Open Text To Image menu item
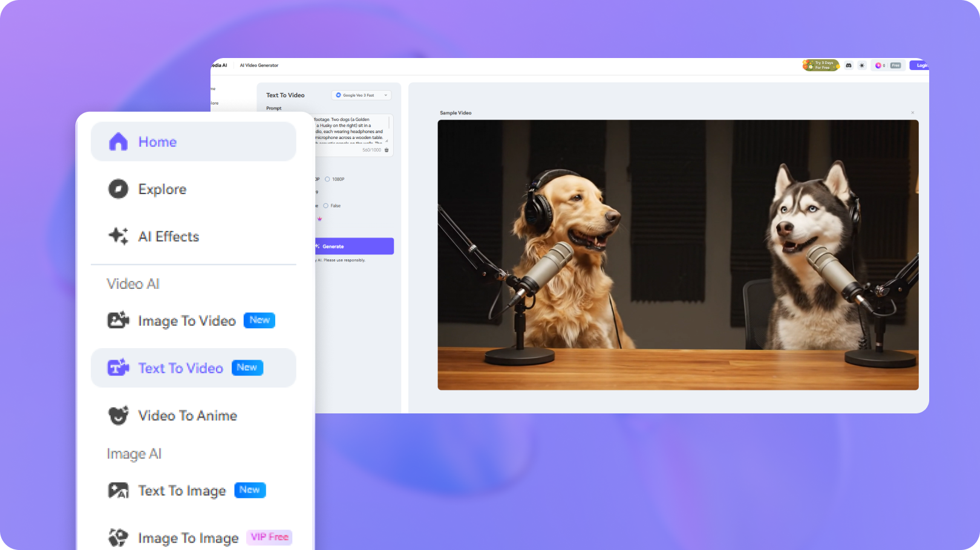Screen dimensions: 980x550 pos(194,490)
